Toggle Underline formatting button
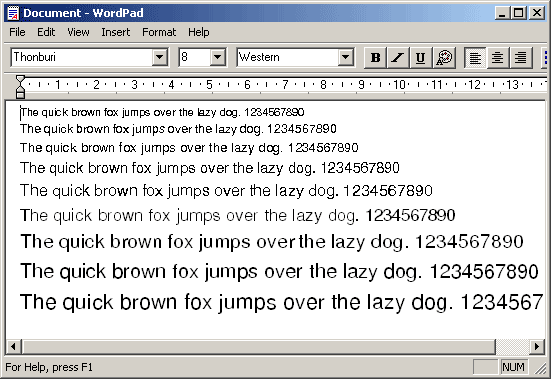 click(420, 58)
